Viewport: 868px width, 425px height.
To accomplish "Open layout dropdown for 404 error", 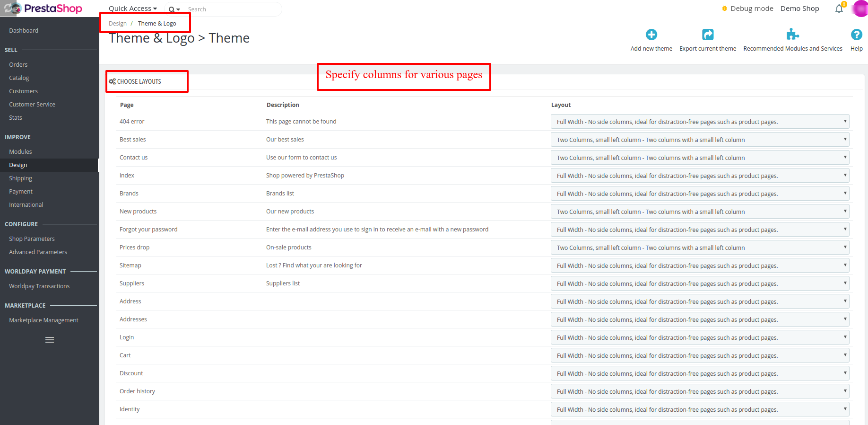I will pyautogui.click(x=700, y=122).
